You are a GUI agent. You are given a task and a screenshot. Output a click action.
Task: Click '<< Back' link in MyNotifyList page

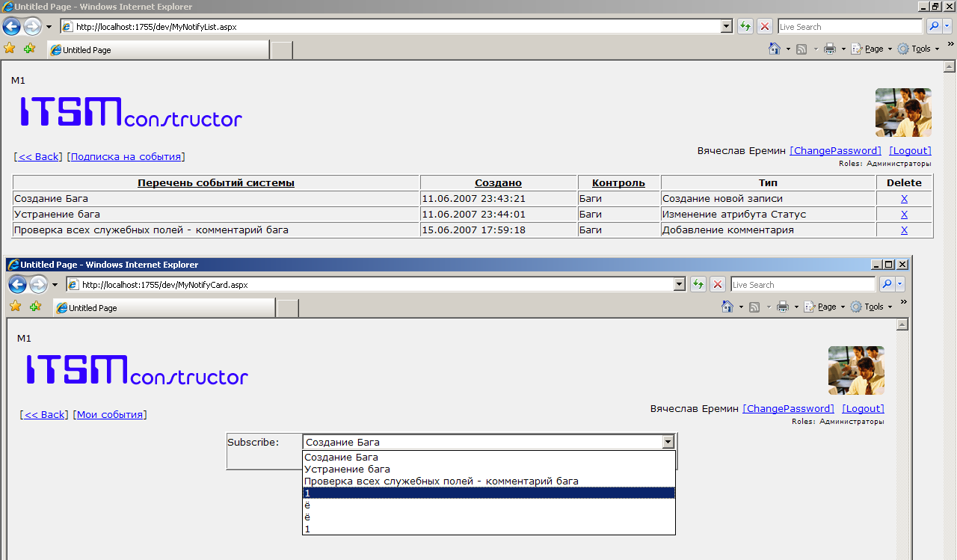(x=38, y=156)
